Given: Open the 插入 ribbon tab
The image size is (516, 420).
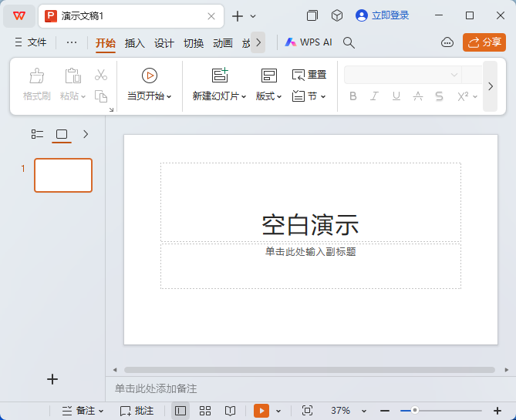Looking at the screenshot, I should click(x=135, y=43).
